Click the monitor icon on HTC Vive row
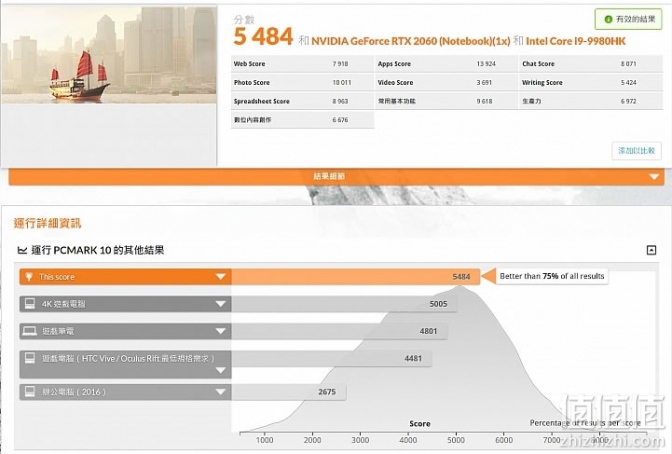The image size is (672, 454). [x=30, y=358]
